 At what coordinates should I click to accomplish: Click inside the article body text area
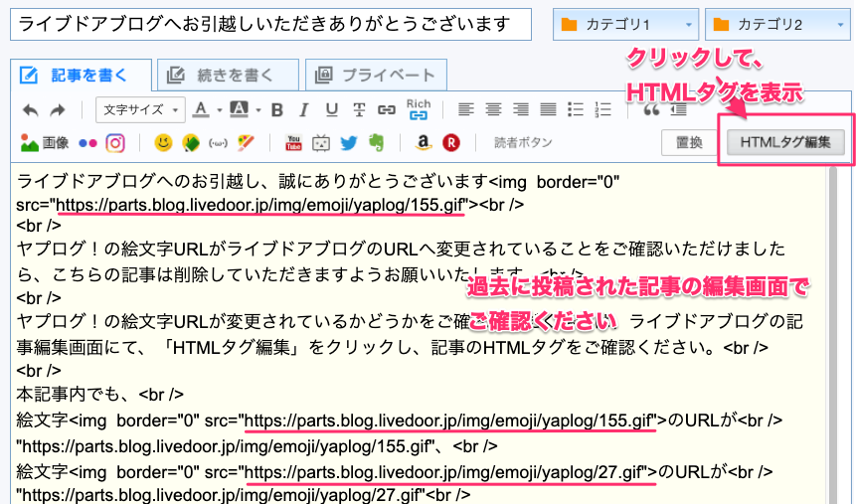419,333
